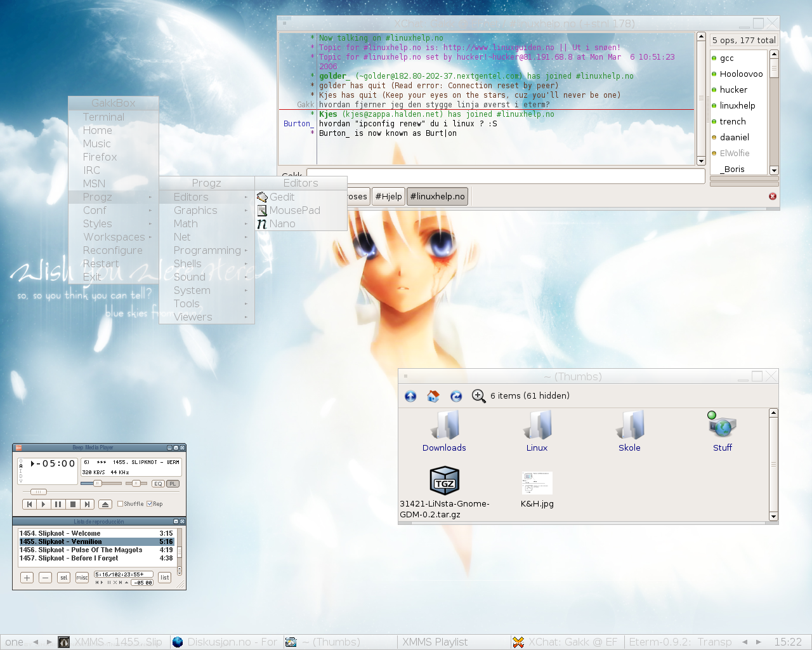The image size is (812, 650).
Task: Expand the Graphics submenu in Progz
Action: tap(207, 210)
